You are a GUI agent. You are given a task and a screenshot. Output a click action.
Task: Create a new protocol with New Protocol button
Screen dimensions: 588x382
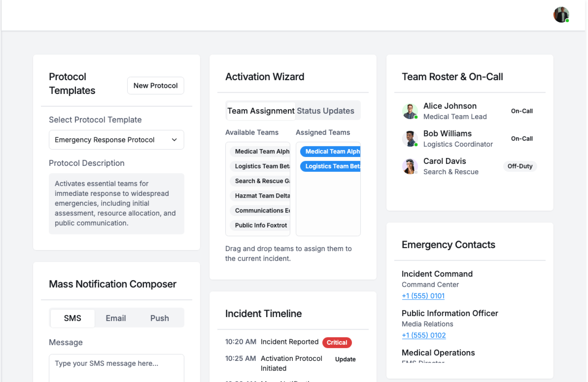coord(155,86)
